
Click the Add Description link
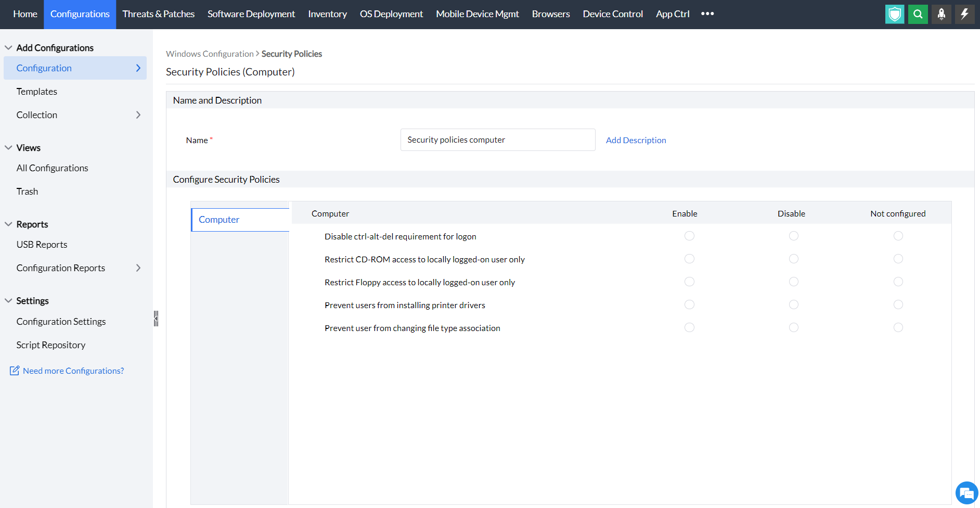636,140
